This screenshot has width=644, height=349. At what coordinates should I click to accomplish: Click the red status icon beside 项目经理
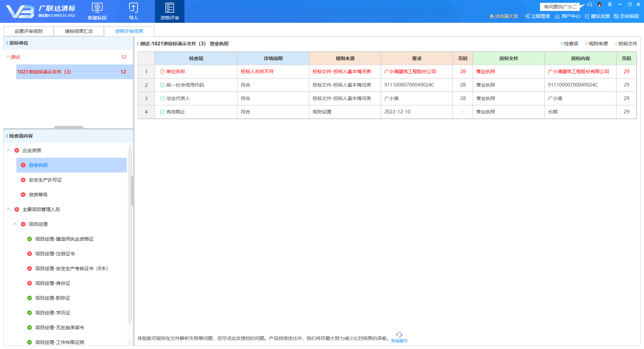tap(23, 224)
